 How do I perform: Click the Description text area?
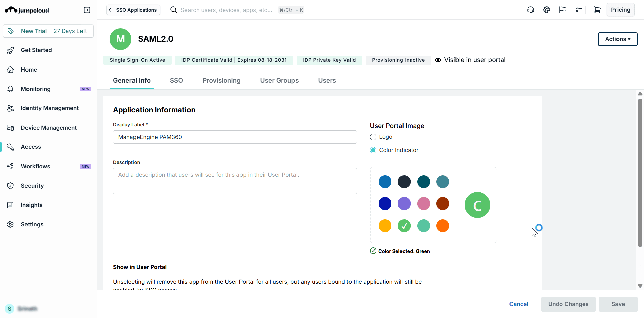pyautogui.click(x=235, y=181)
